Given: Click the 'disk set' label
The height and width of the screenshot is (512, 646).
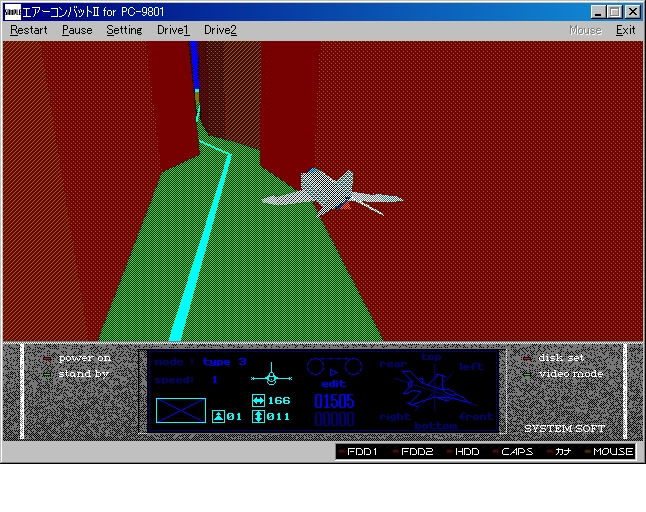Looking at the screenshot, I should point(561,358).
